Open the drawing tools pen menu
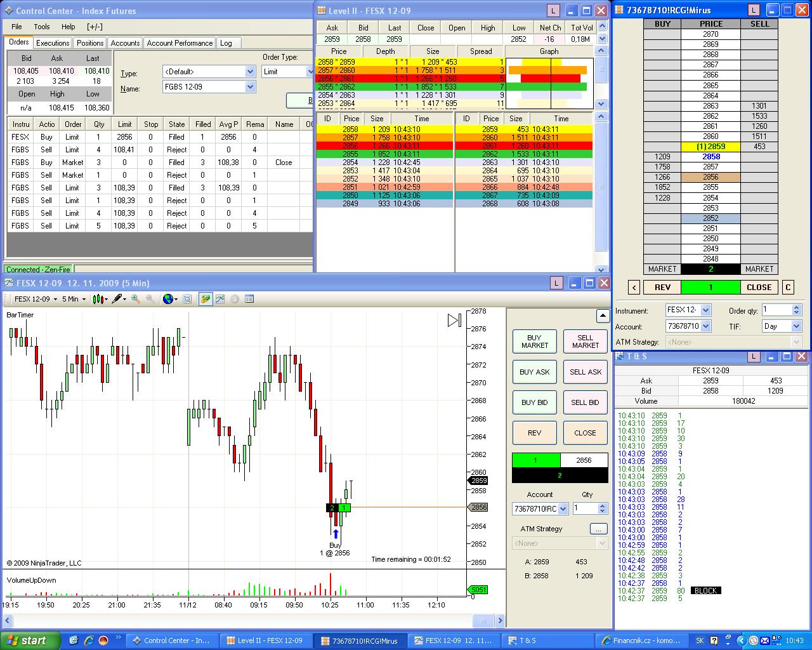812x650 pixels. (x=119, y=299)
